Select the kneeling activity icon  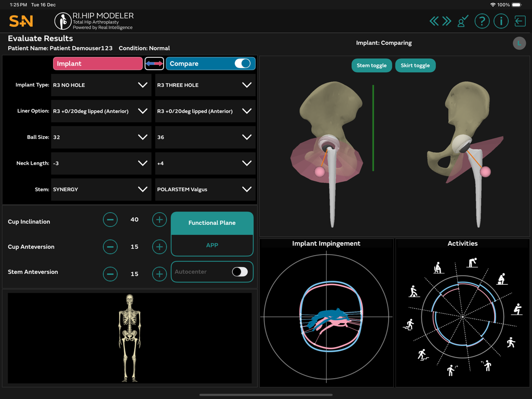[x=502, y=279]
